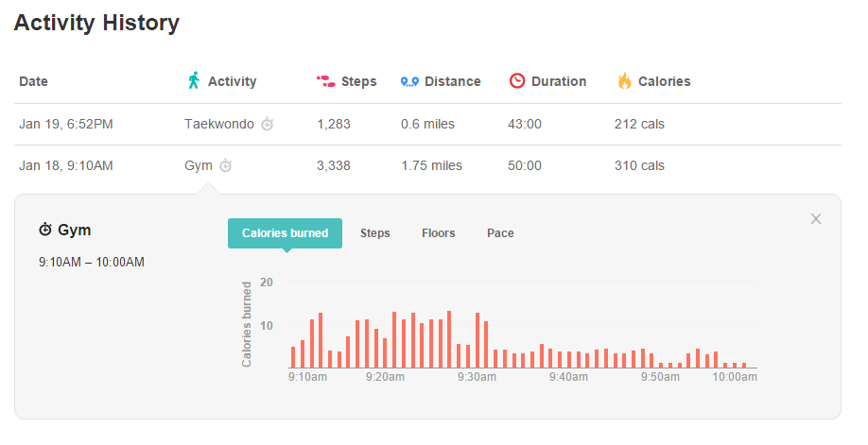The height and width of the screenshot is (445, 868).
Task: Switch to the Steps chart tab
Action: 374,233
